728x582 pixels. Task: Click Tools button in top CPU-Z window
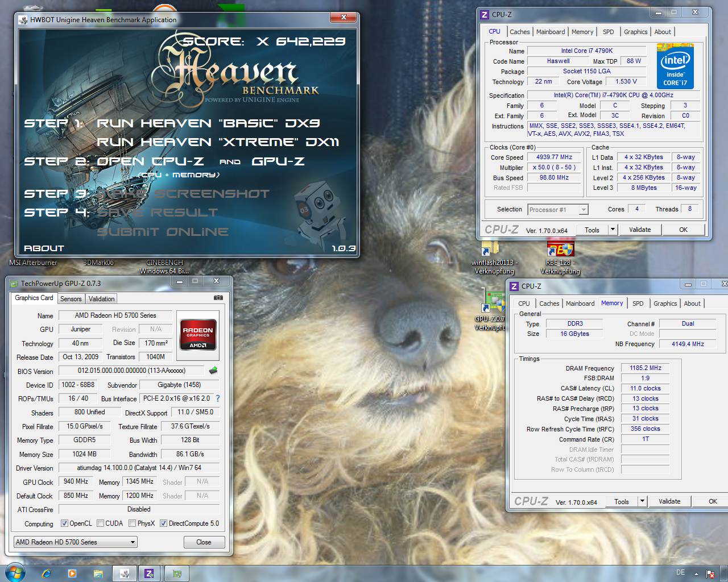click(591, 230)
